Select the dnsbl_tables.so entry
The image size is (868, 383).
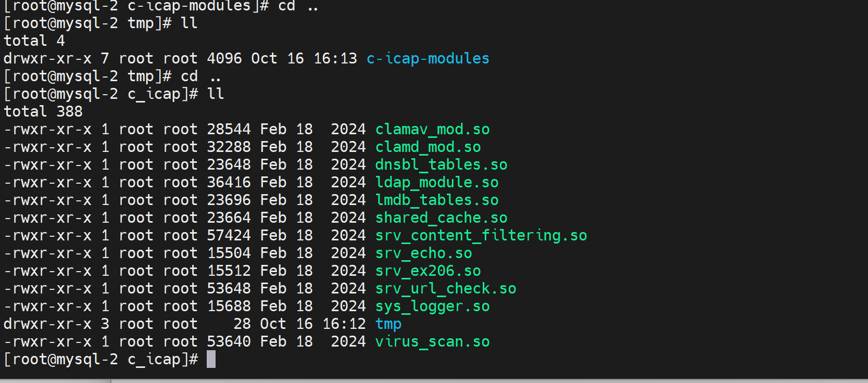[x=441, y=165]
